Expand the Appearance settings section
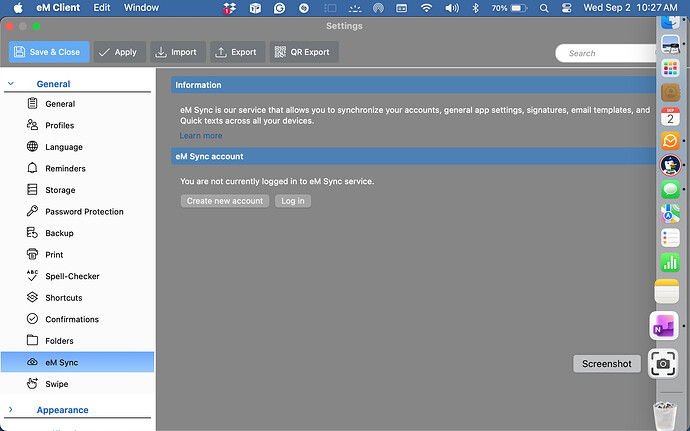Screen dimensions: 690x431 pos(11,409)
